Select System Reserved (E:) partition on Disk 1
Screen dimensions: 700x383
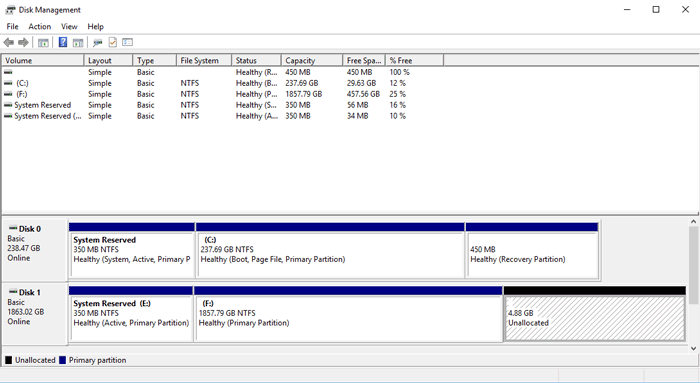tap(131, 318)
